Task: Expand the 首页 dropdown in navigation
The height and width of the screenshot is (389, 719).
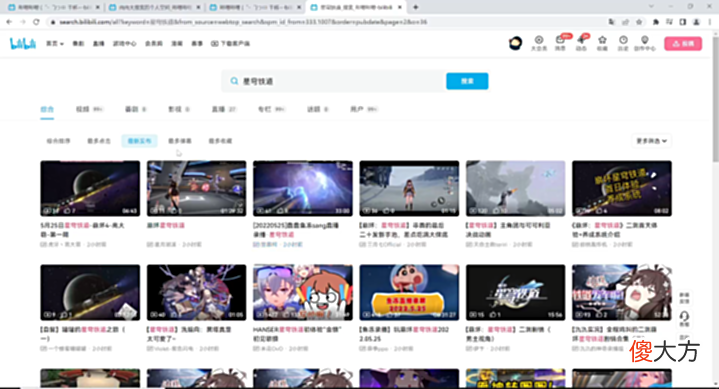Action: pos(55,44)
